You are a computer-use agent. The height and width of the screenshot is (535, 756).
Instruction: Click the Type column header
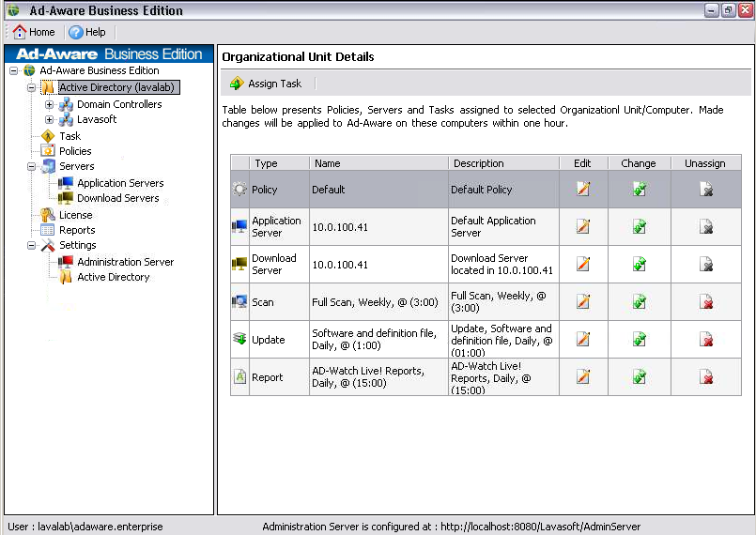click(x=279, y=163)
